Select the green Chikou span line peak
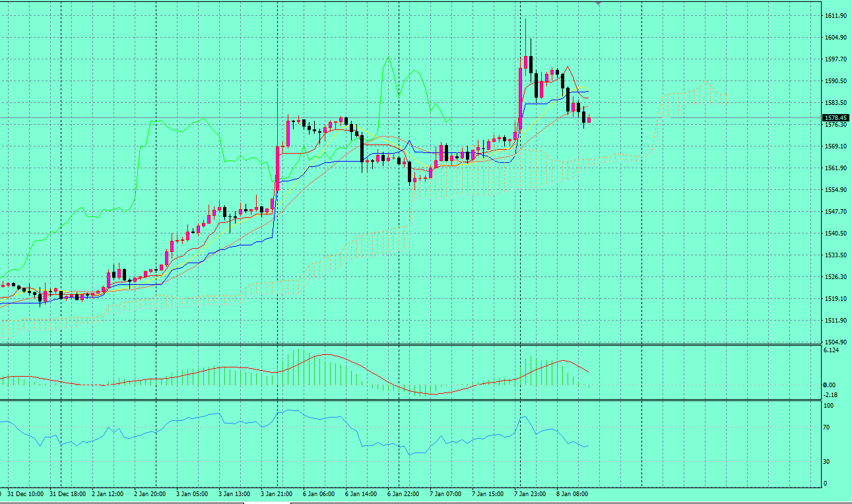Screen dimensions: 852x504 click(x=388, y=58)
